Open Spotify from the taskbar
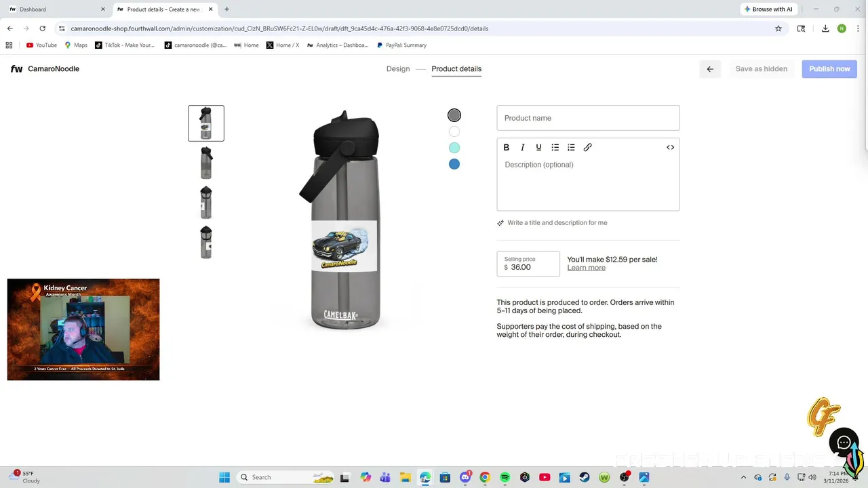868x488 pixels. coord(505,477)
